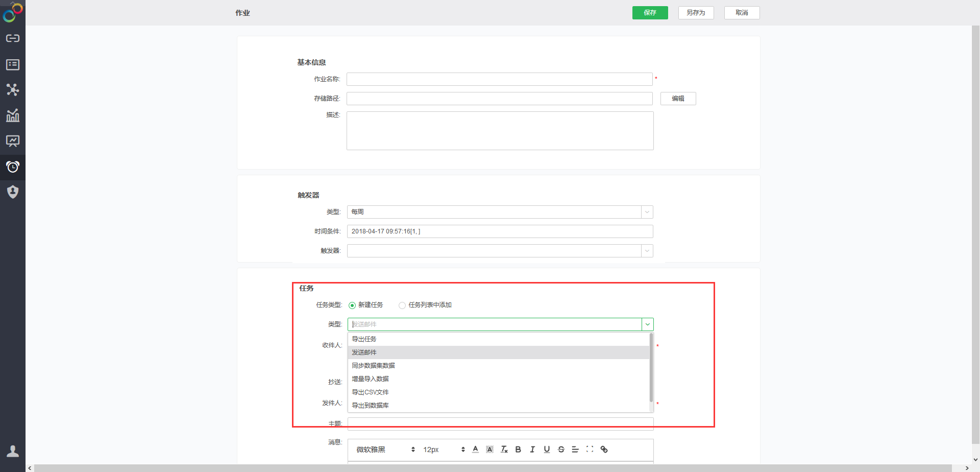
Task: Toggle underline in message editor
Action: point(547,450)
